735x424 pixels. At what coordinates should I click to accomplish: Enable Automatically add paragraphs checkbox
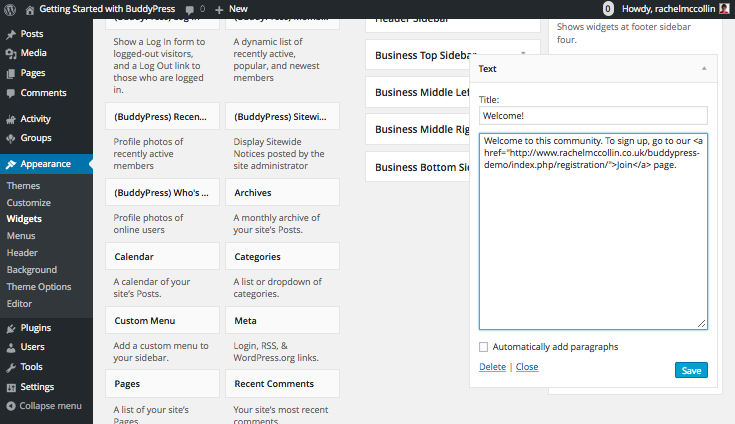[483, 347]
